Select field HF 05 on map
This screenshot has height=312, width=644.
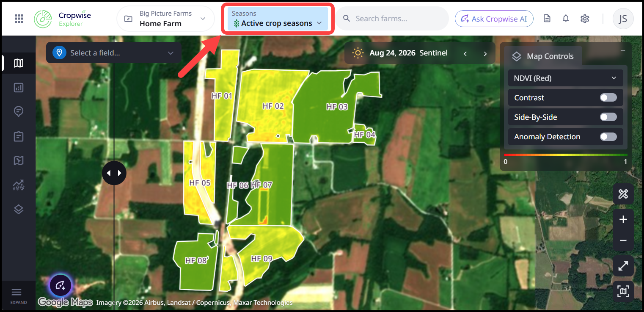coord(200,183)
